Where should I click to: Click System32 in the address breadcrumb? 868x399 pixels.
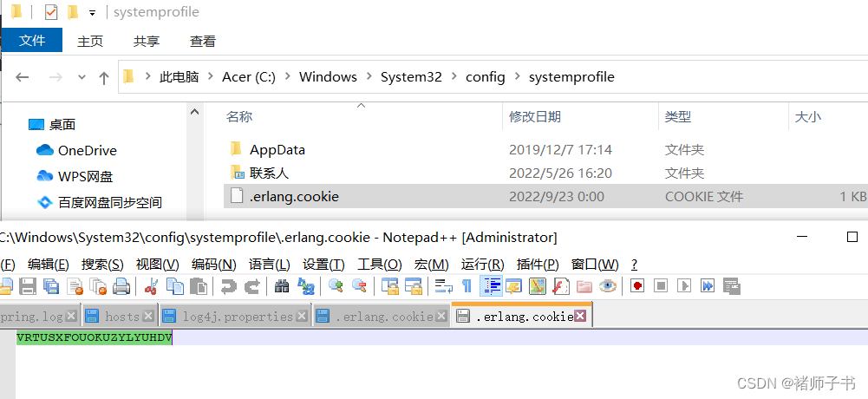[411, 77]
